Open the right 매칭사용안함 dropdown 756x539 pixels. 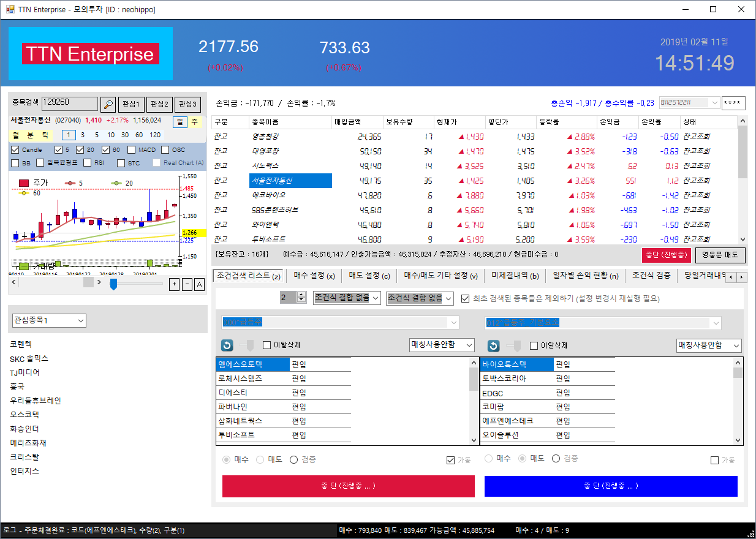pyautogui.click(x=709, y=345)
